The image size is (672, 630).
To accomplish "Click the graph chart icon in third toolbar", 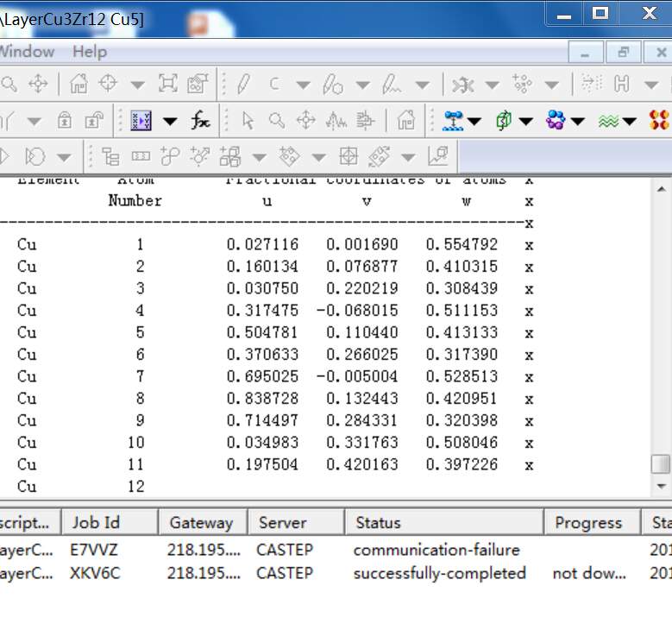I will point(438,156).
